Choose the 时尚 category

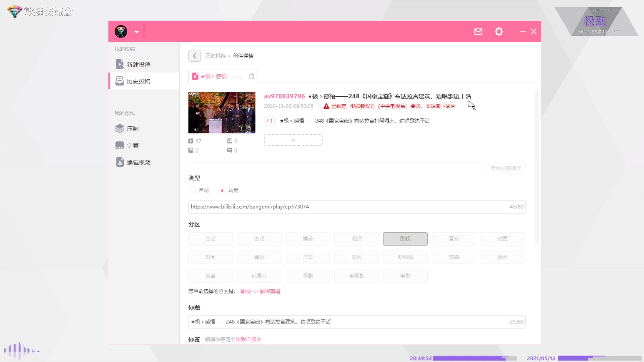(210, 257)
